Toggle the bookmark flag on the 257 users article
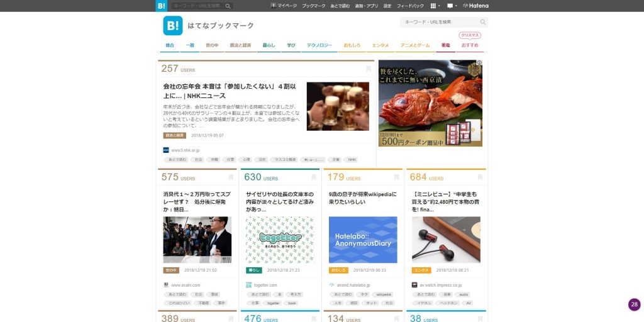644x322 pixels. click(x=369, y=69)
